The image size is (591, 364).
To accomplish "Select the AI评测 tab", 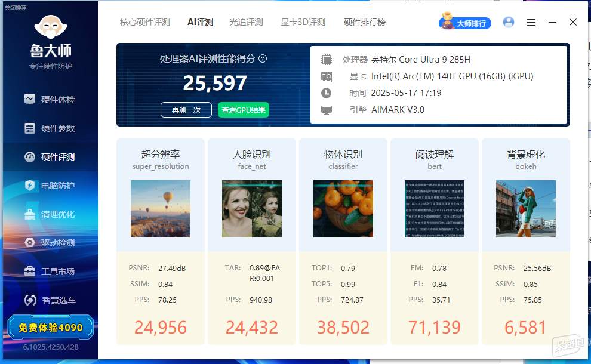I will tap(200, 22).
